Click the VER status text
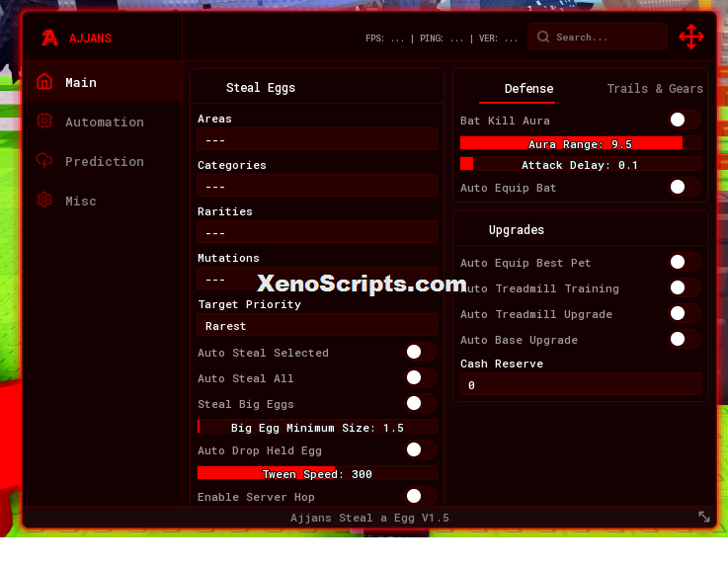 (498, 39)
